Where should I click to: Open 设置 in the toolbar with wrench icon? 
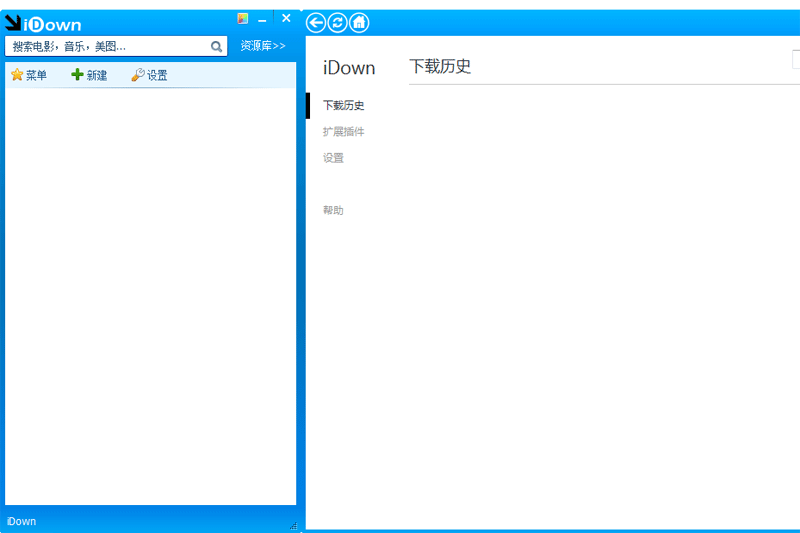point(149,75)
